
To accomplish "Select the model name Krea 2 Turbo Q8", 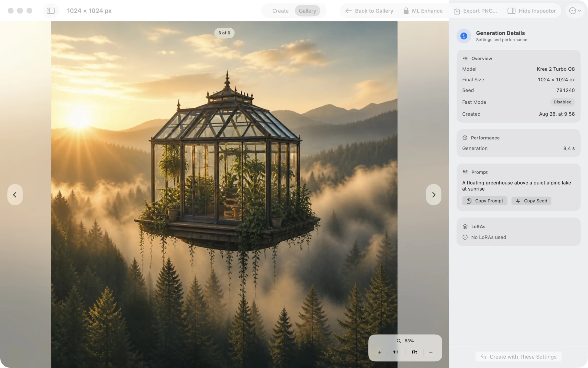I will (x=556, y=69).
